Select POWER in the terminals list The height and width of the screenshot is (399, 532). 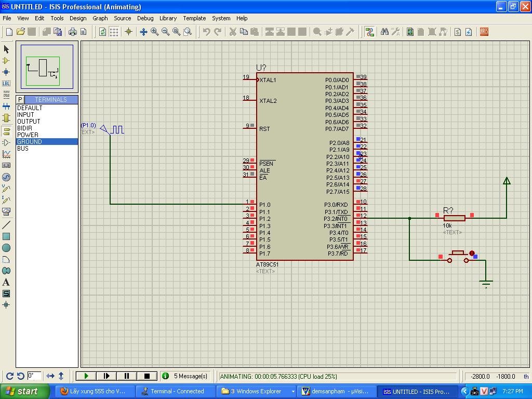47,135
